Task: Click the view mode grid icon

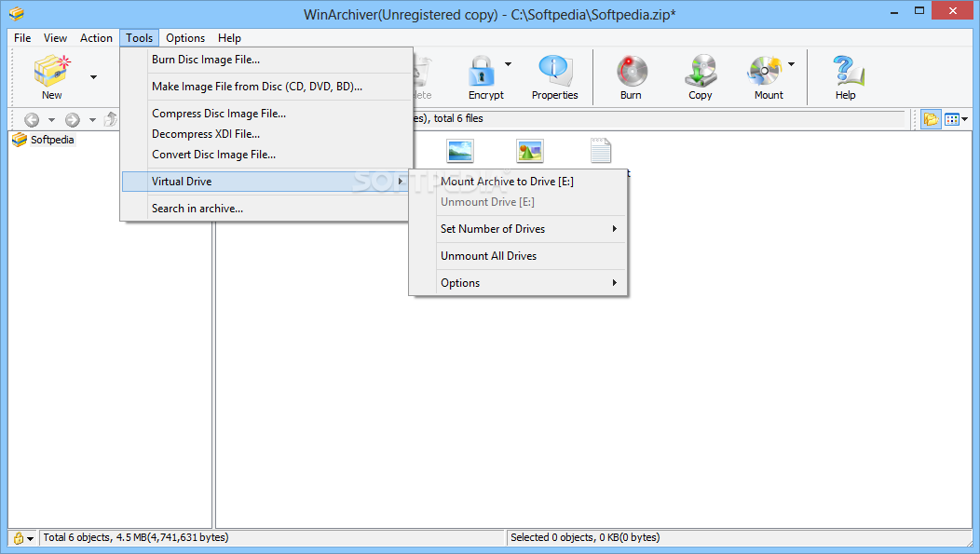Action: tap(952, 118)
